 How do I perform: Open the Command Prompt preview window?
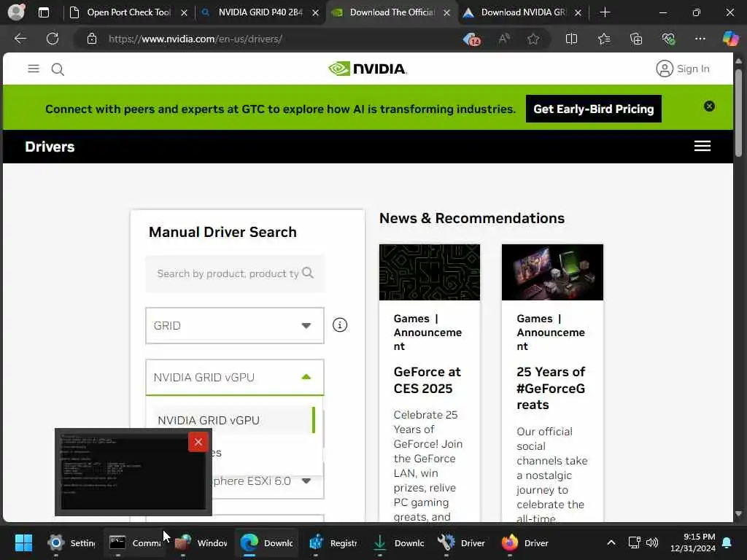[x=133, y=472]
